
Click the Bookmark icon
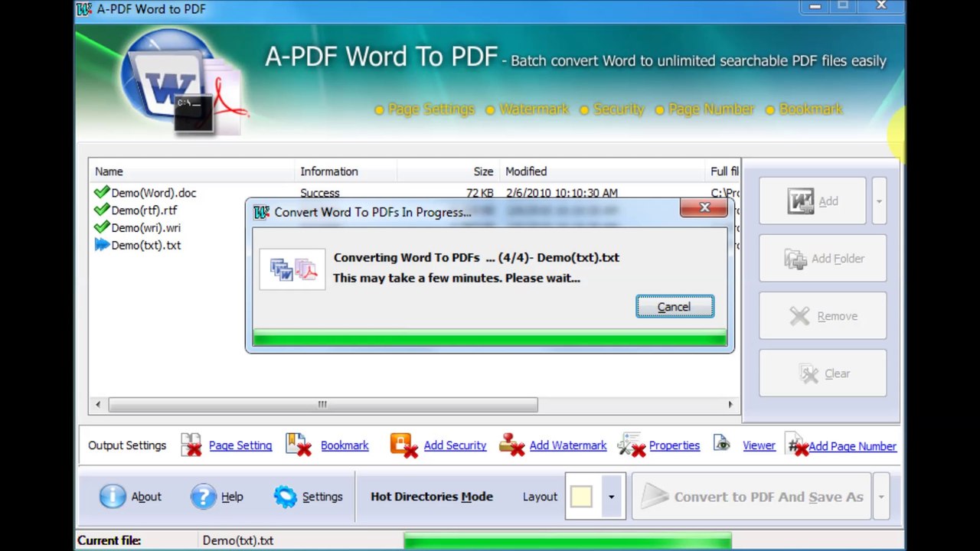(x=299, y=445)
